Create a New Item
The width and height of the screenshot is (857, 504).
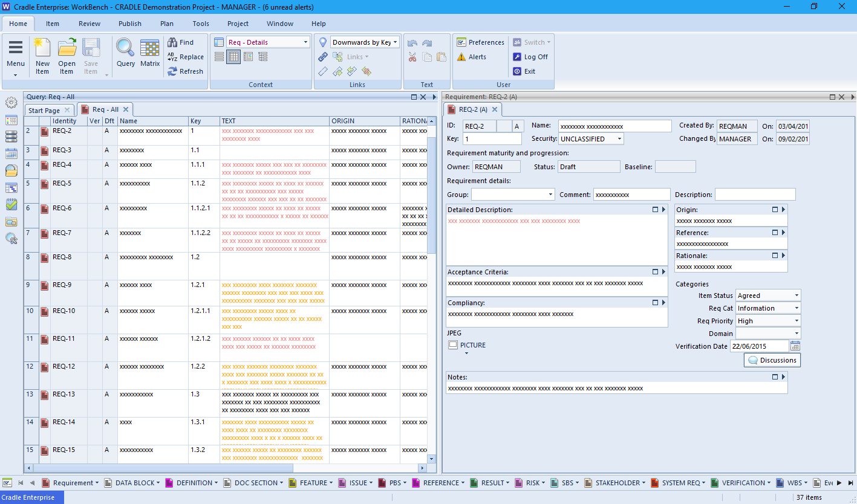point(42,56)
